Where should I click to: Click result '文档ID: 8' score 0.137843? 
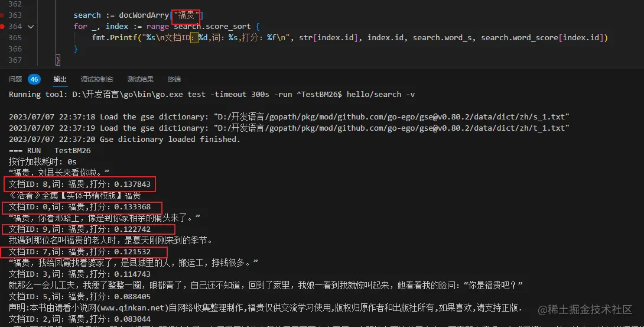80,184
